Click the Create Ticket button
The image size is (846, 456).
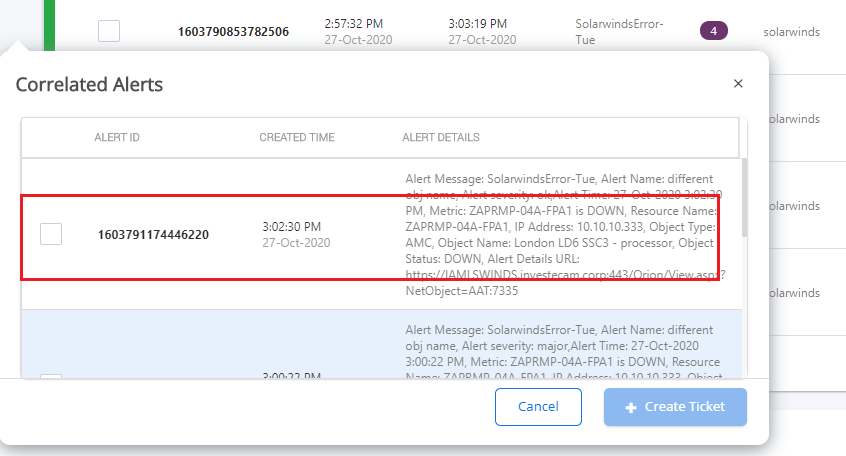tap(675, 407)
